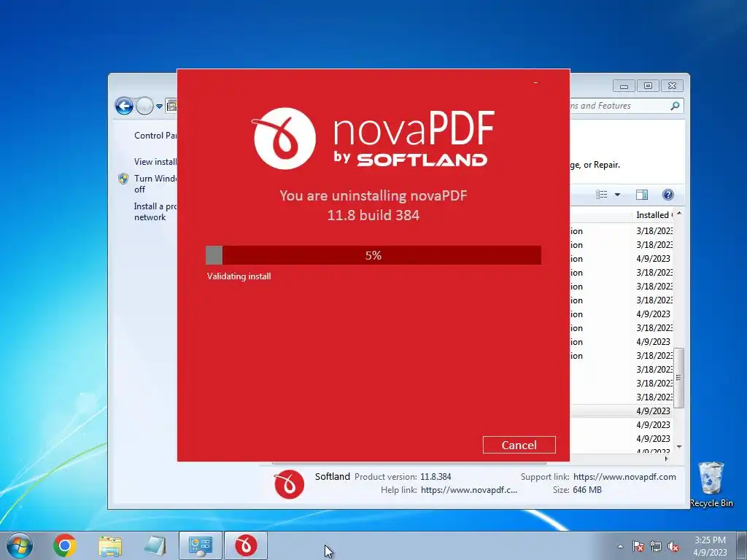747x560 pixels.
Task: Show hidden tray icons arrow
Action: click(620, 546)
